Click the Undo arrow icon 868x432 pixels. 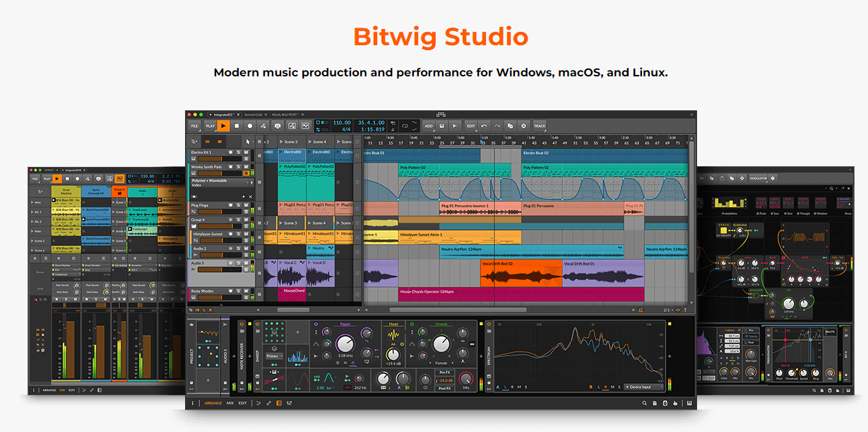(484, 126)
